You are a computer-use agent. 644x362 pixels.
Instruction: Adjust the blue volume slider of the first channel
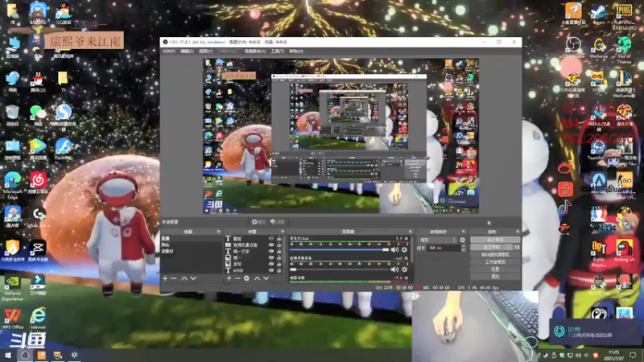click(339, 249)
